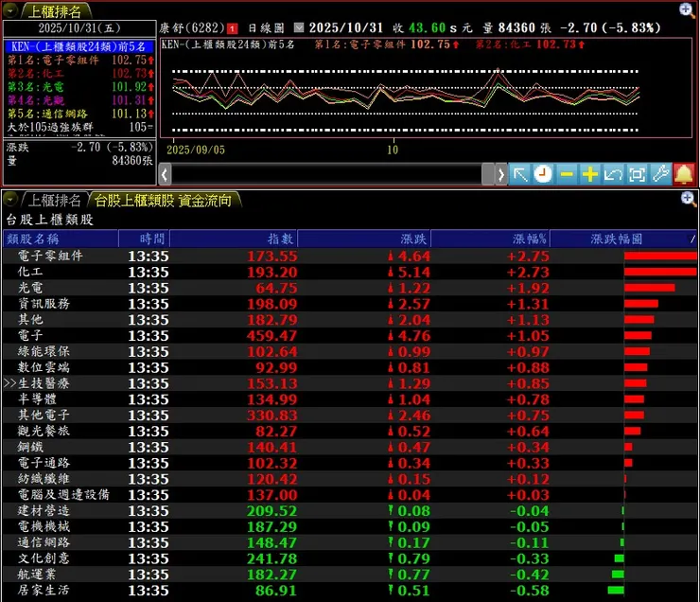Select the 電子通路 sector row

tap(350, 463)
